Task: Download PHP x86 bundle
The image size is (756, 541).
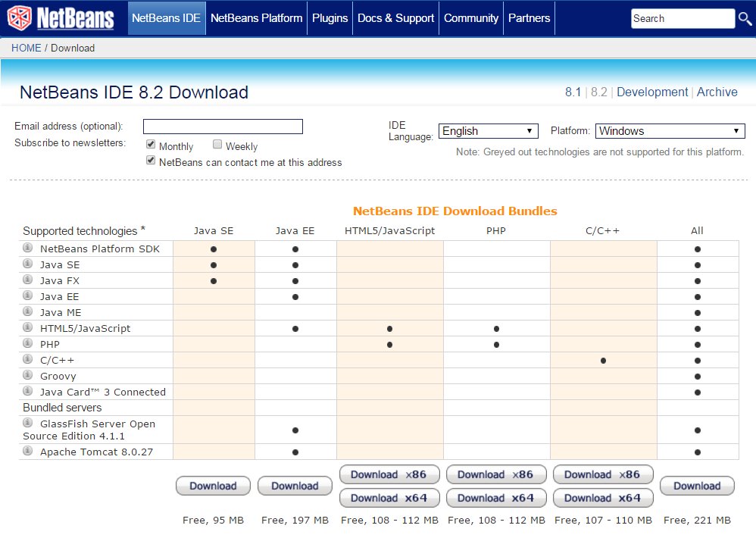Action: coord(497,474)
